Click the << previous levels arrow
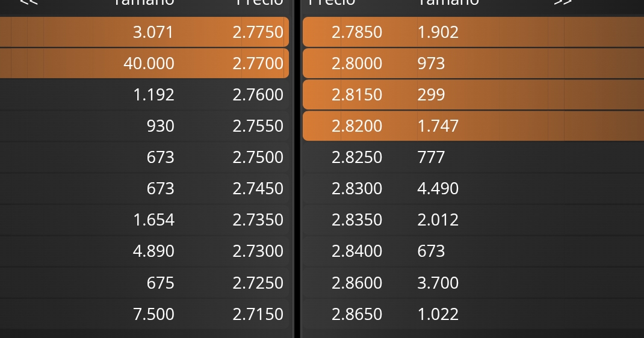The height and width of the screenshot is (338, 644). [x=28, y=2]
